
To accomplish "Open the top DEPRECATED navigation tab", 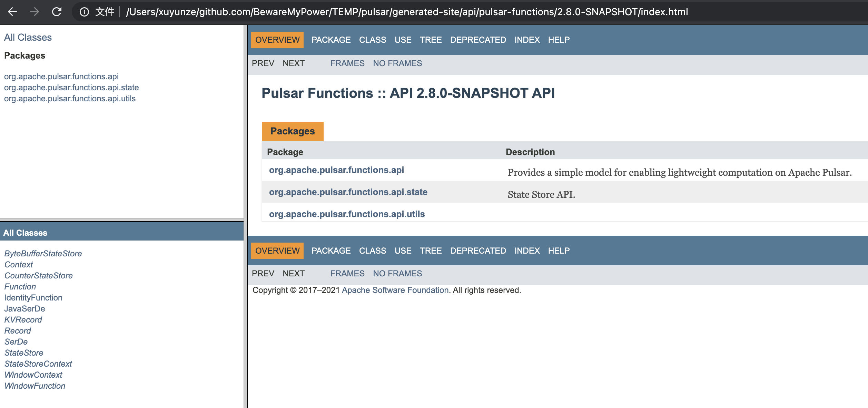I will tap(478, 40).
